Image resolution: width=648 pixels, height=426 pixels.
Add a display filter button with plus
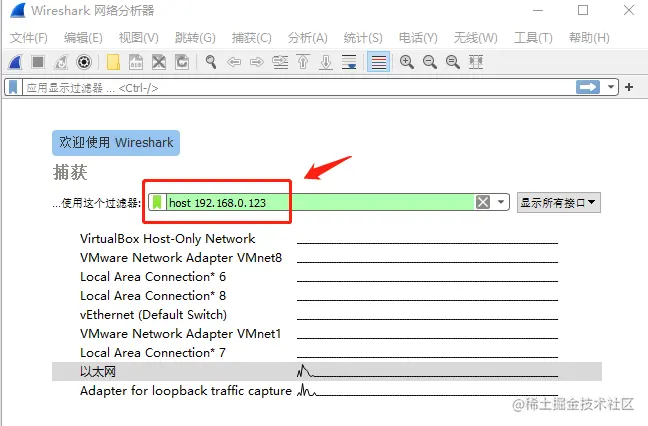(x=629, y=87)
